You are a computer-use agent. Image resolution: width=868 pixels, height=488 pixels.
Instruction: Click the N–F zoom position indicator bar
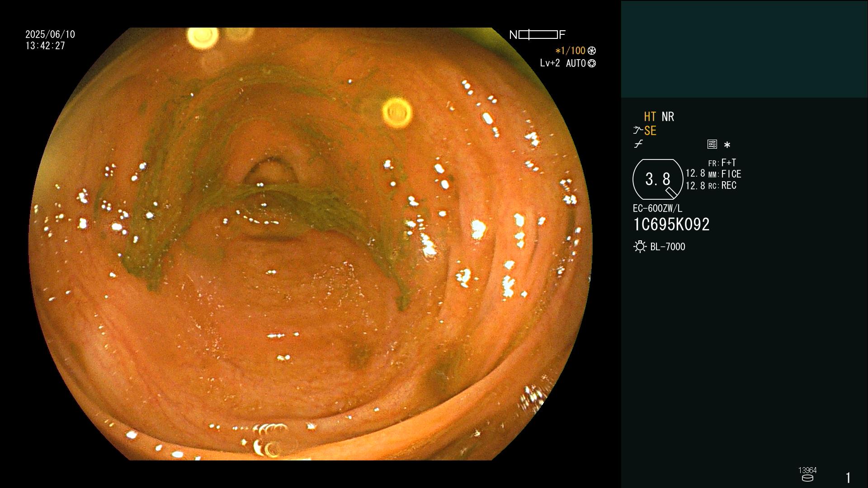point(538,34)
